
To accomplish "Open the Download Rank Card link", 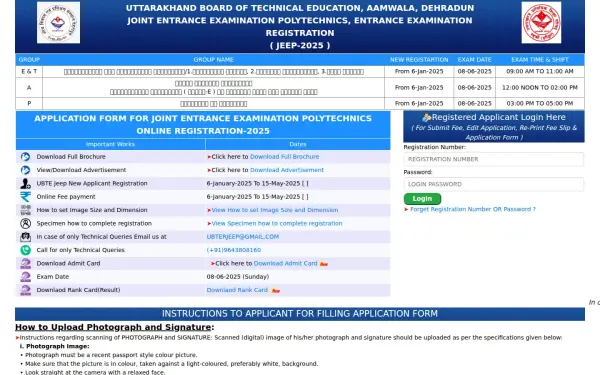I will [x=237, y=290].
